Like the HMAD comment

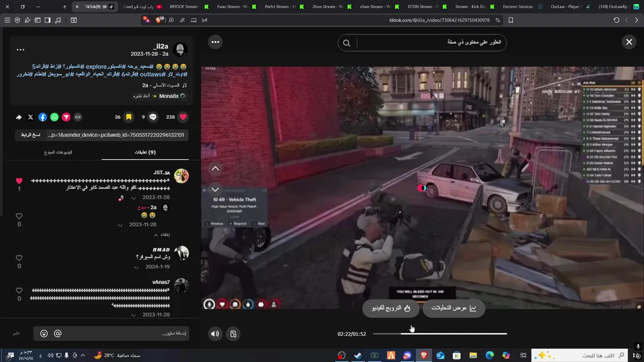(19, 258)
